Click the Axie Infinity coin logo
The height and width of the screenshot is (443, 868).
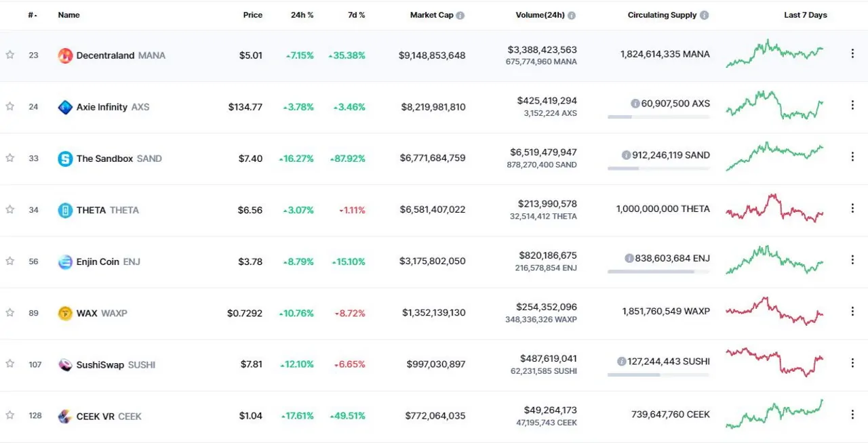pyautogui.click(x=65, y=107)
